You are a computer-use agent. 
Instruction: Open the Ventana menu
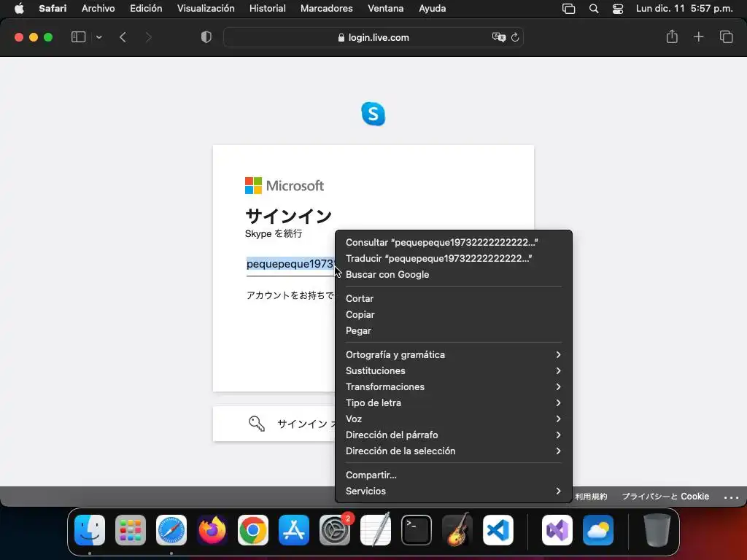coord(385,8)
